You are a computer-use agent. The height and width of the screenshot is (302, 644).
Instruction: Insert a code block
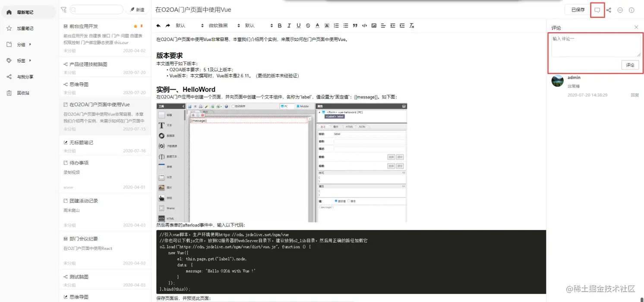click(x=364, y=25)
